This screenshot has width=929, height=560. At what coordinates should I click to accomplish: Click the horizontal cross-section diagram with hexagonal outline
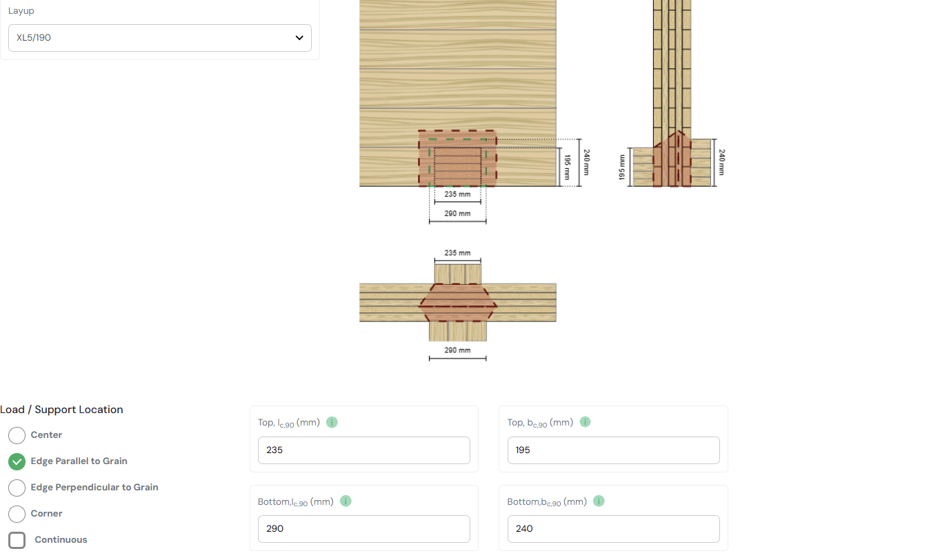point(457,303)
